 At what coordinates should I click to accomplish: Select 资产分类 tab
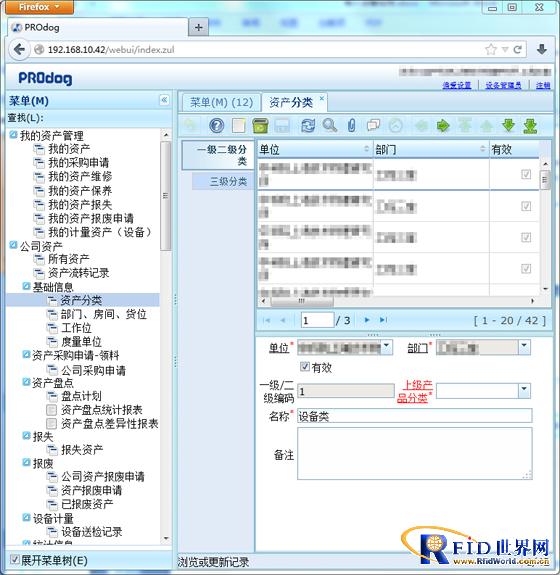(x=294, y=102)
